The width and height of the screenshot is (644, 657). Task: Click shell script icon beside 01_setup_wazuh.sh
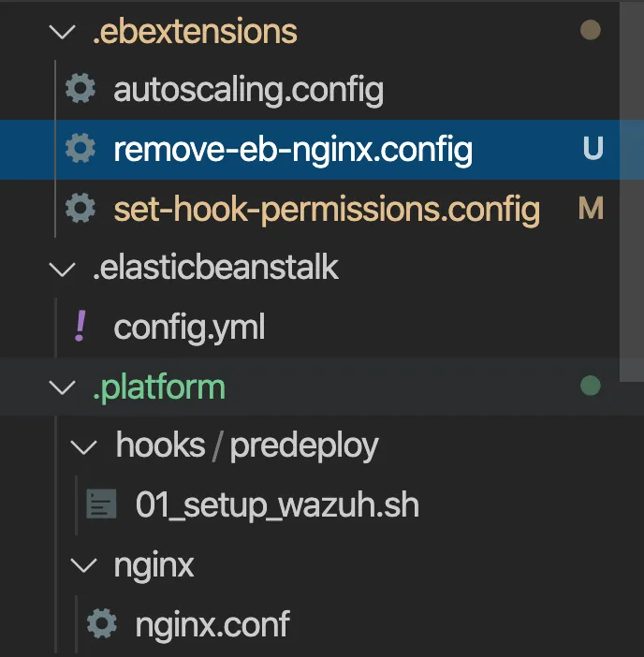click(101, 504)
